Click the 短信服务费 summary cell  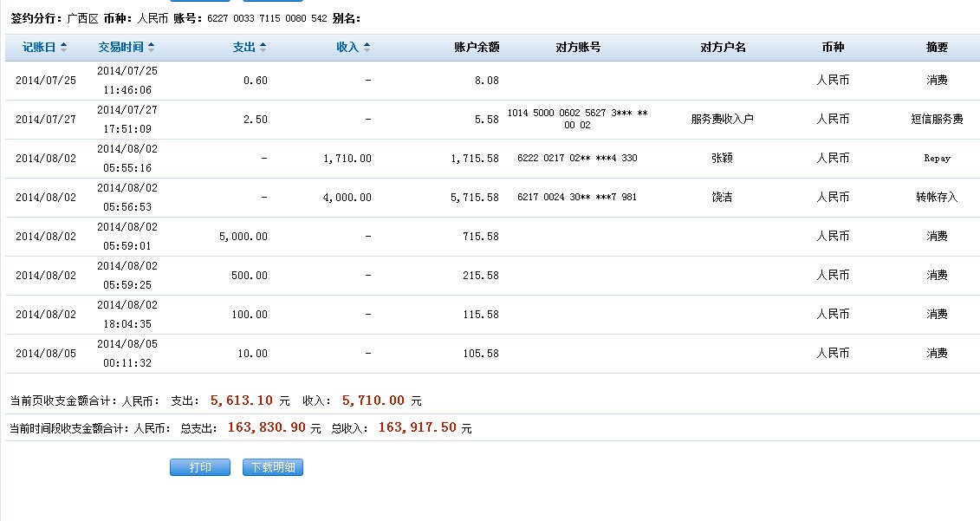click(937, 120)
